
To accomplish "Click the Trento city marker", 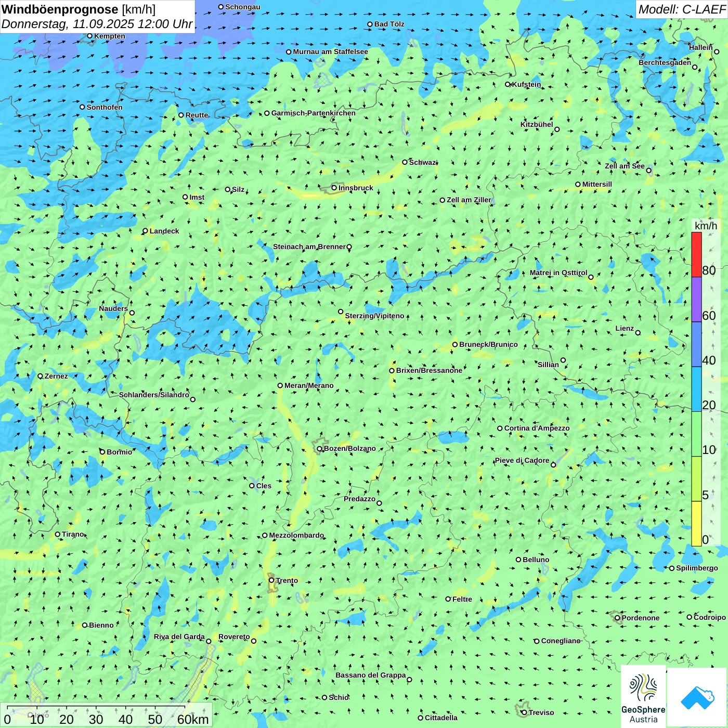I will point(271,580).
